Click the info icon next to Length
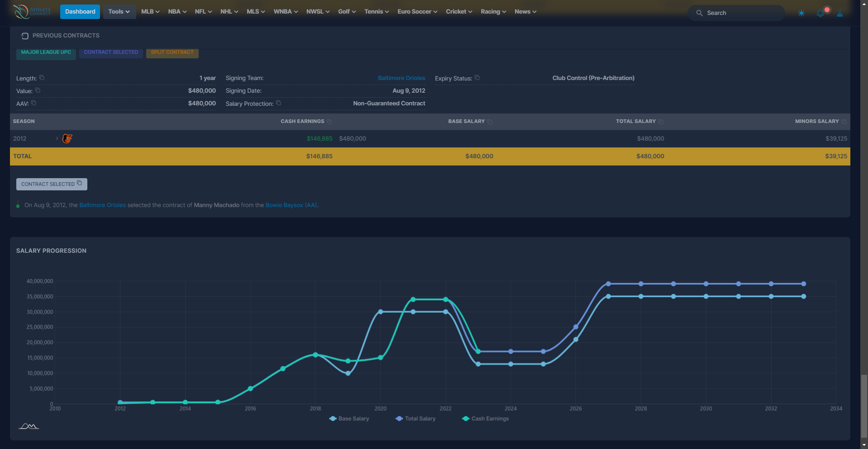868x449 pixels. pos(42,78)
